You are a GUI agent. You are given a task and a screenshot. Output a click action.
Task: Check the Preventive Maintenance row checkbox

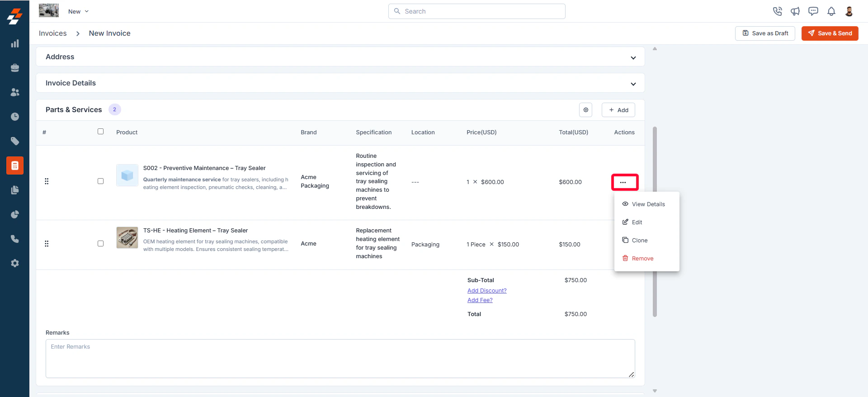tap(100, 181)
